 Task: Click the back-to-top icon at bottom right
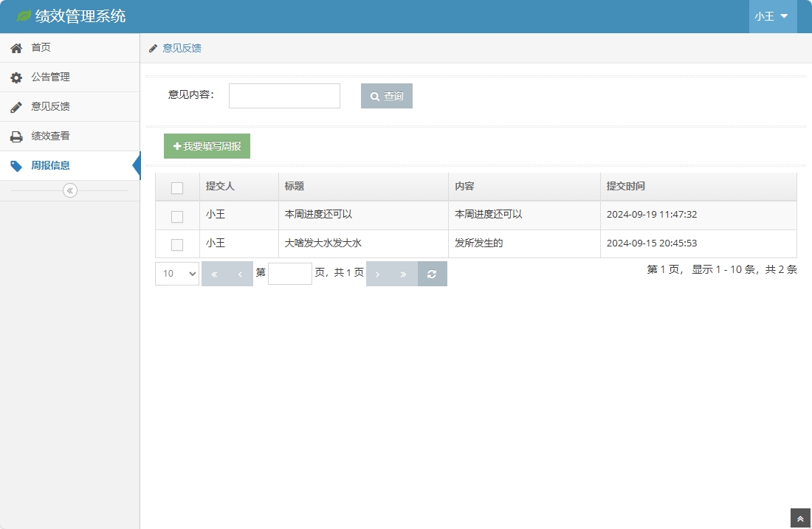click(801, 517)
